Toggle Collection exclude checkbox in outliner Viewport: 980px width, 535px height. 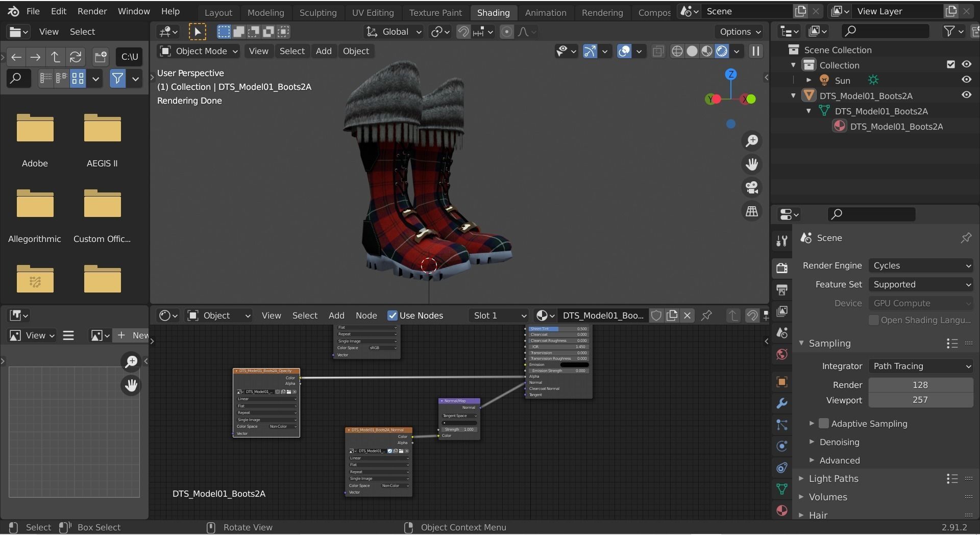pos(950,64)
